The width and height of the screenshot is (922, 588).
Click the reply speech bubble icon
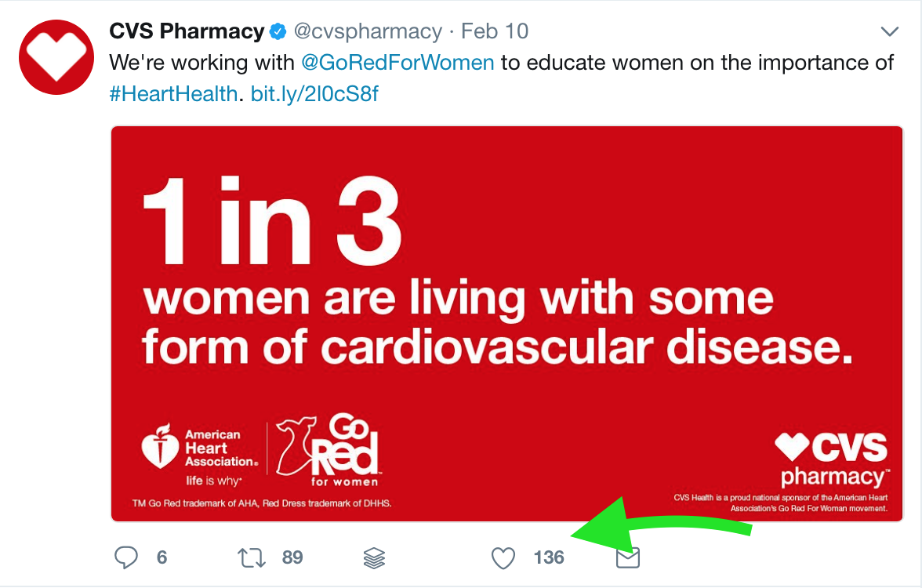[125, 557]
